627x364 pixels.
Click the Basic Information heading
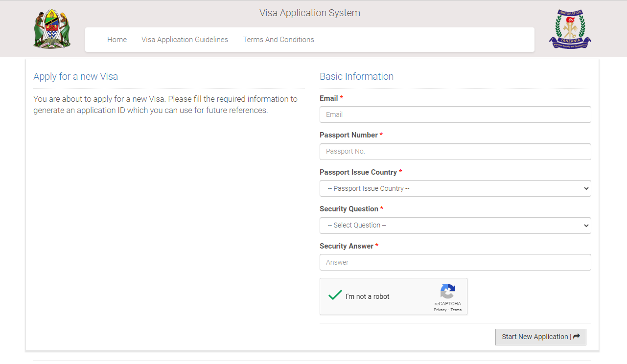356,76
